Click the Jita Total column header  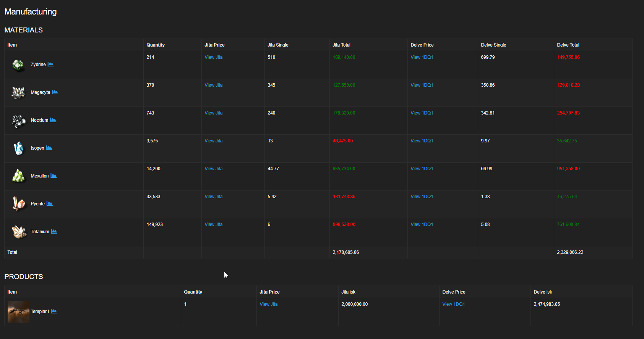tap(341, 45)
